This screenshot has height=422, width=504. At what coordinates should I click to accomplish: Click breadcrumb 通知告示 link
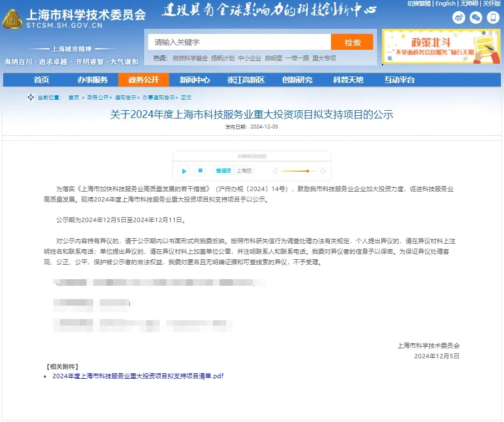coord(125,97)
